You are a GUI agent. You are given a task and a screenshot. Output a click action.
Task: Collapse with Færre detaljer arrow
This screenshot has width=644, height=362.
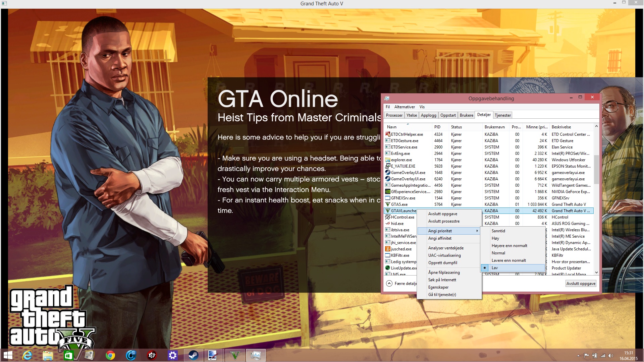point(389,284)
